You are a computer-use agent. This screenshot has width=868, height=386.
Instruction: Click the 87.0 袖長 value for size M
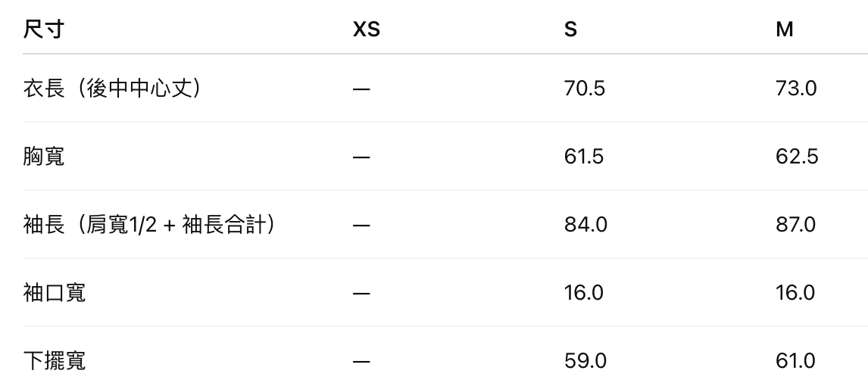coord(796,225)
